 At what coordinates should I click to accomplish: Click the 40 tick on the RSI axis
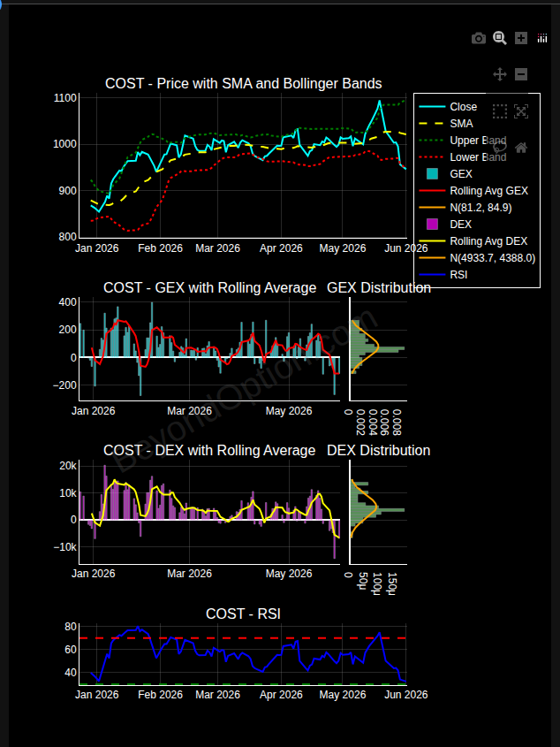click(x=71, y=673)
